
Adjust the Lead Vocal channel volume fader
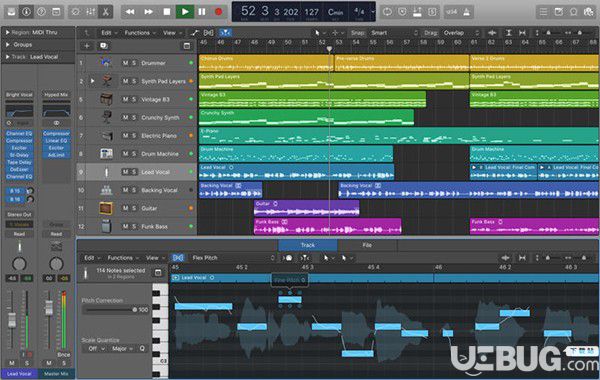(x=12, y=319)
